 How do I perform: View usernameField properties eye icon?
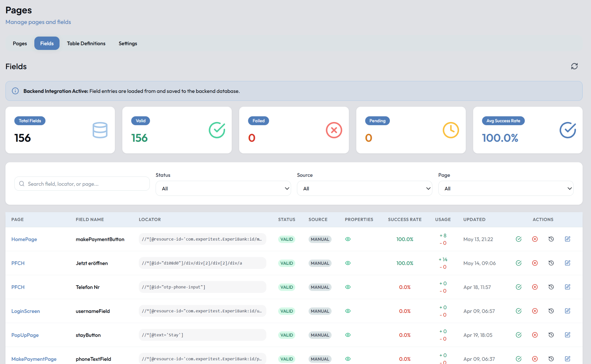(x=348, y=311)
